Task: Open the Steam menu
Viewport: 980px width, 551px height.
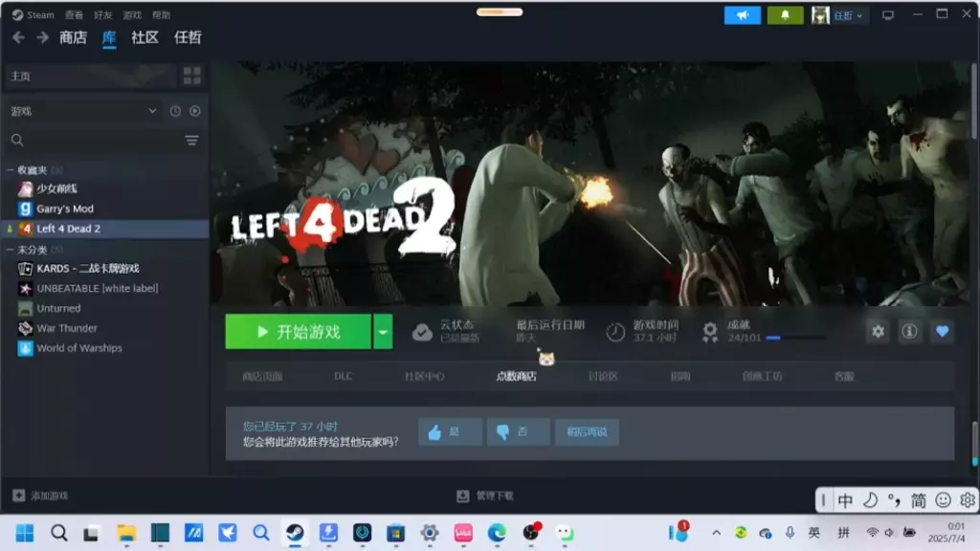Action: coord(40,15)
